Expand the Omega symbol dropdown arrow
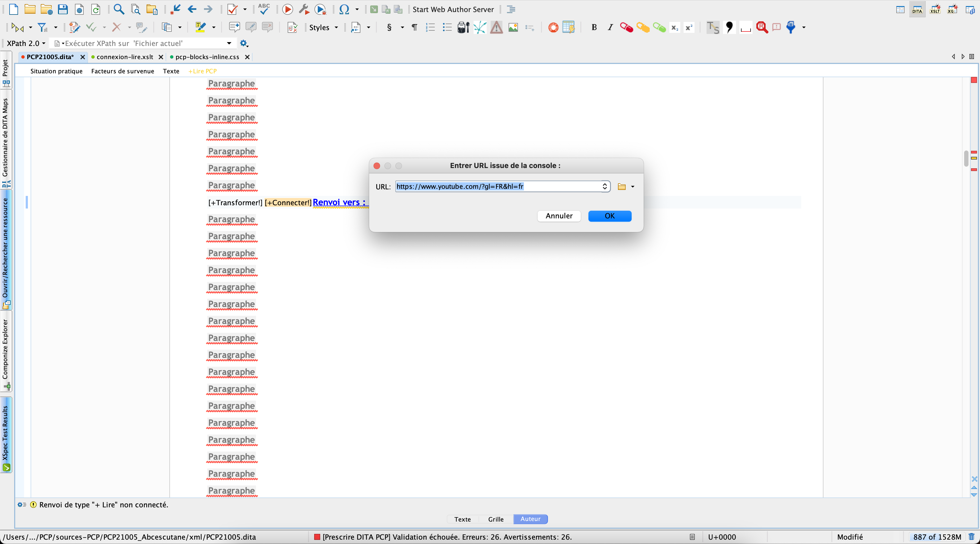This screenshot has width=980, height=544. tap(357, 9)
